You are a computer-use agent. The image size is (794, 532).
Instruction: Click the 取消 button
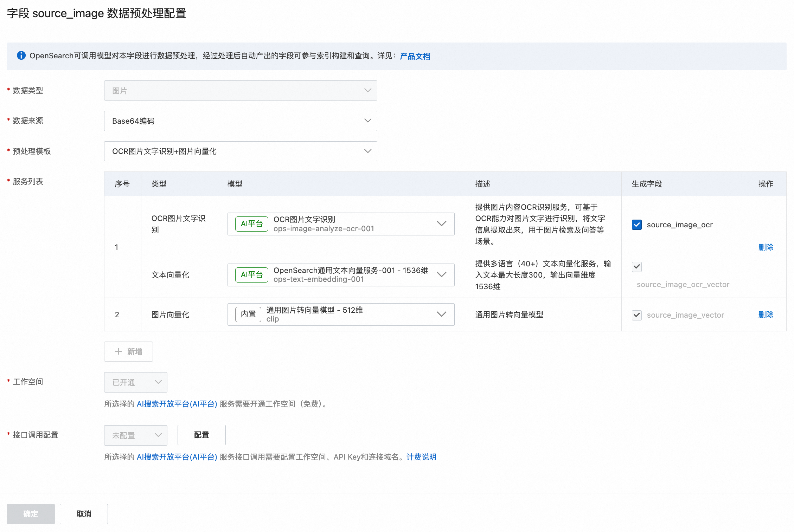(x=84, y=514)
